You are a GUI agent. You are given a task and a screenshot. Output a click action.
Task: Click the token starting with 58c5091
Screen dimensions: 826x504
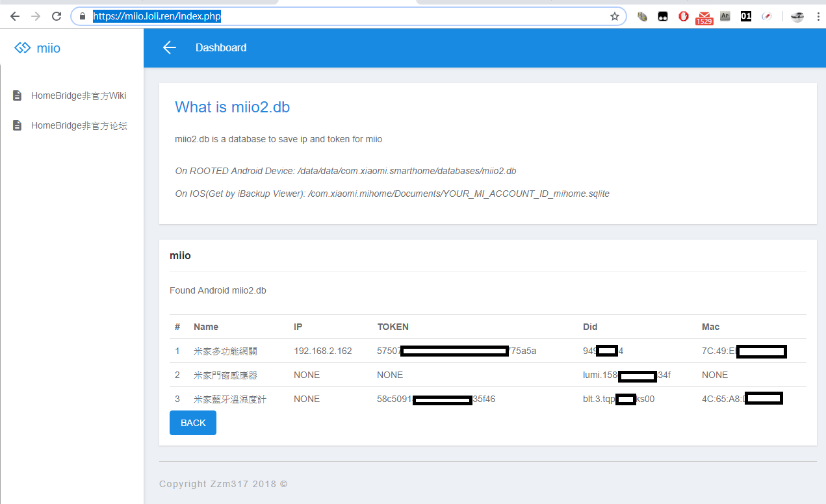click(436, 399)
